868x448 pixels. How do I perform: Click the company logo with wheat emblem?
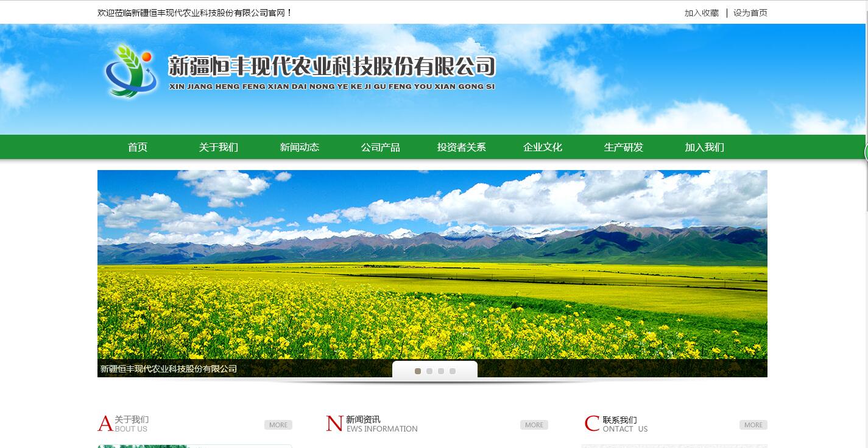[x=131, y=71]
